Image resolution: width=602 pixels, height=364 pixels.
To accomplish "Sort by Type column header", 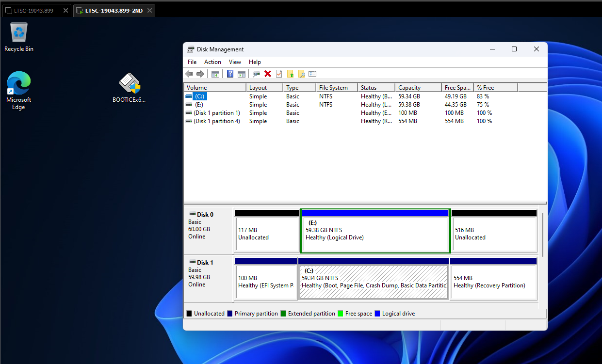I will (x=300, y=88).
